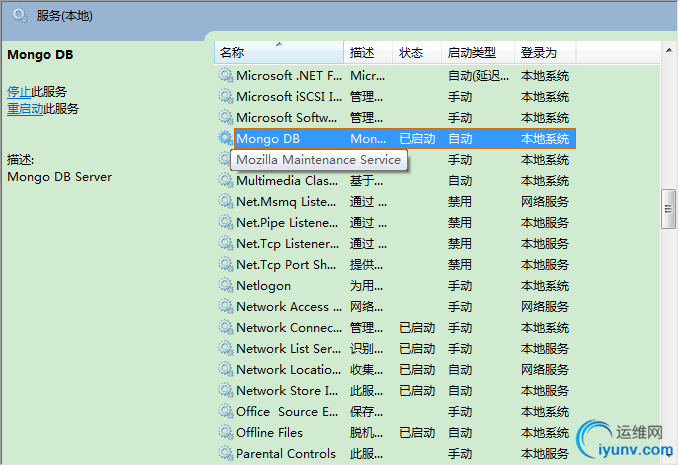The width and height of the screenshot is (679, 466).
Task: Sort by 启动类型 column header
Action: (478, 52)
